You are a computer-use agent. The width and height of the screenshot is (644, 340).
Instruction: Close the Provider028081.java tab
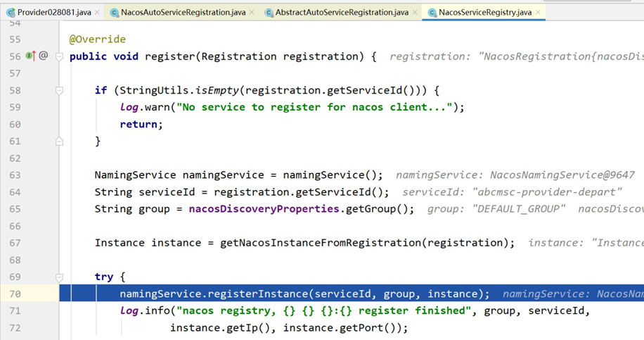click(x=97, y=13)
